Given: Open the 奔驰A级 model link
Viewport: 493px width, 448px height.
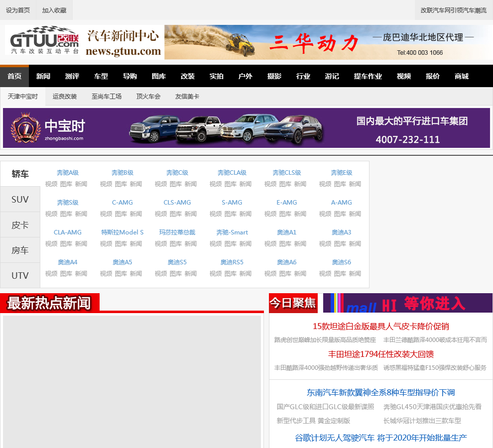Looking at the screenshot, I should point(68,173).
